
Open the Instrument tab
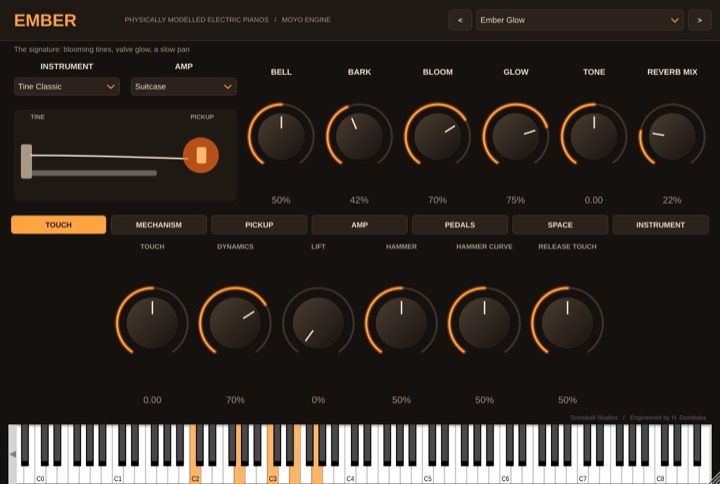[660, 225]
